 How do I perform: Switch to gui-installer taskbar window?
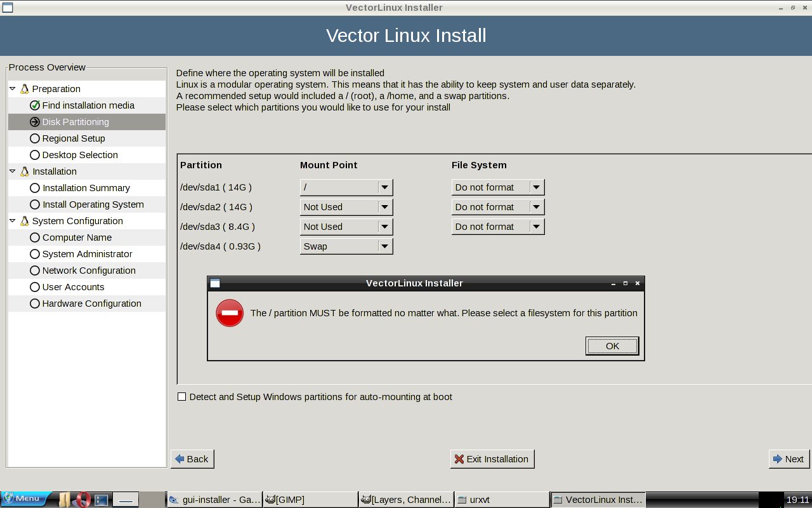coord(214,500)
